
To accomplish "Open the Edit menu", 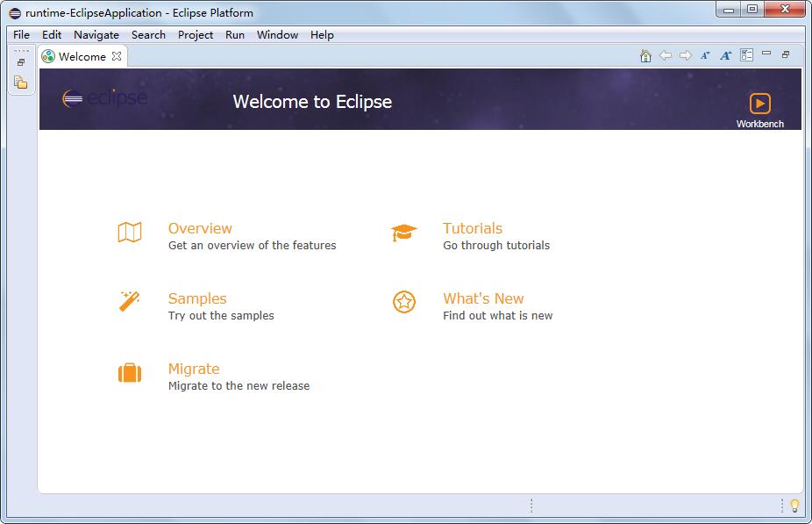I will [x=52, y=35].
